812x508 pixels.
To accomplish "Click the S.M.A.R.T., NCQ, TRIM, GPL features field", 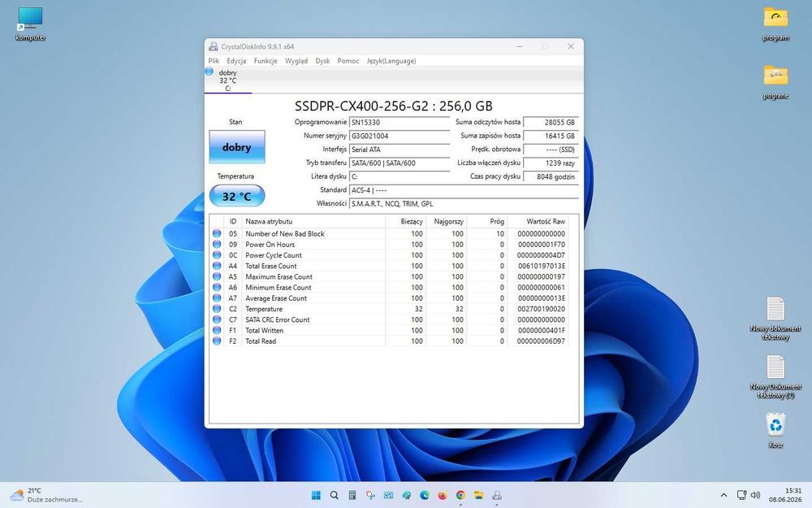I will pyautogui.click(x=464, y=204).
